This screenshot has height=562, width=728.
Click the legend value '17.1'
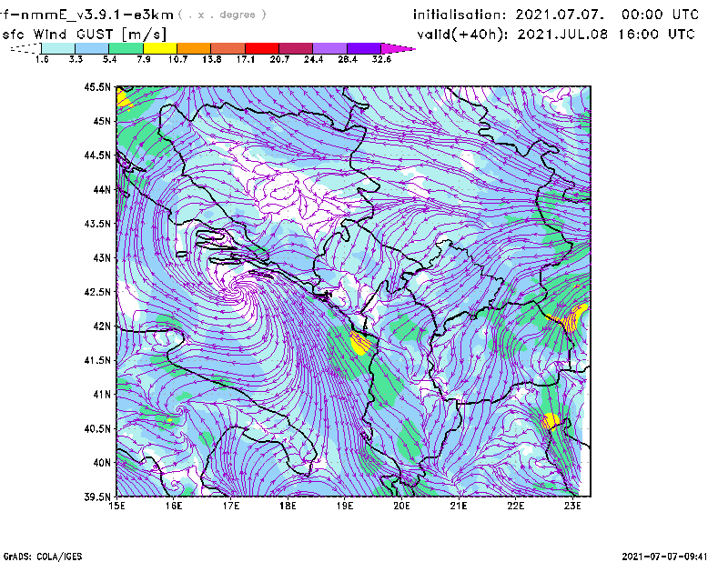pyautogui.click(x=246, y=59)
